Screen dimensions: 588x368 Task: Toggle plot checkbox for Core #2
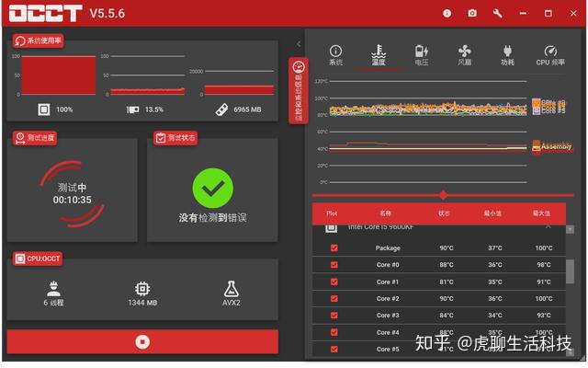coord(334,298)
